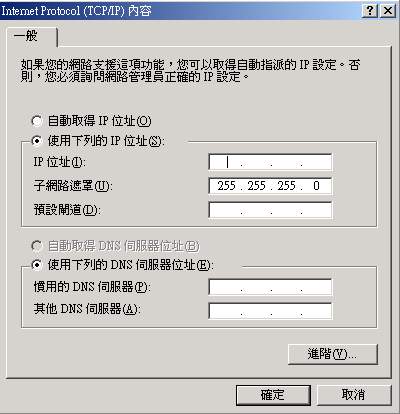Click first octet 255 of subnet mask
This screenshot has height=414, width=400.
coord(227,186)
